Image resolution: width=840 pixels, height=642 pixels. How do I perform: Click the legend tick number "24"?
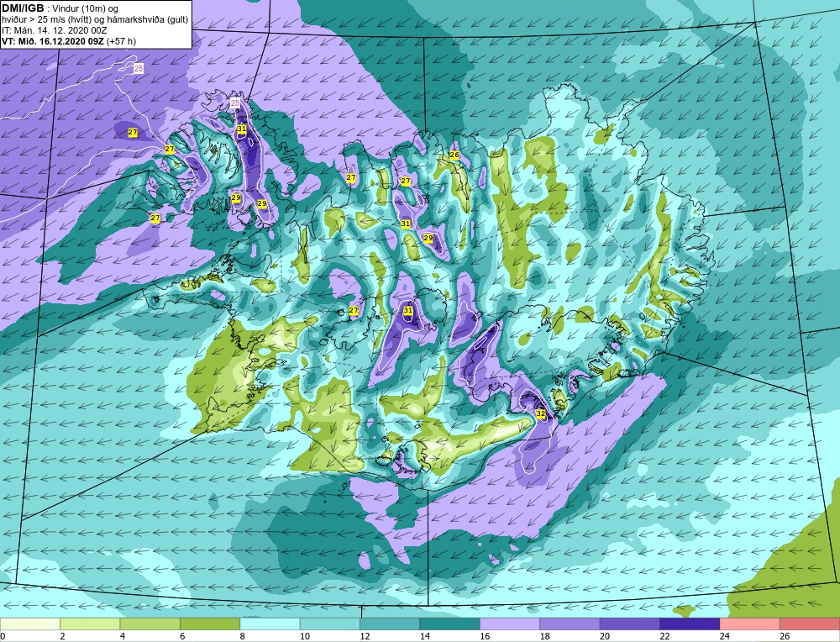(725, 636)
